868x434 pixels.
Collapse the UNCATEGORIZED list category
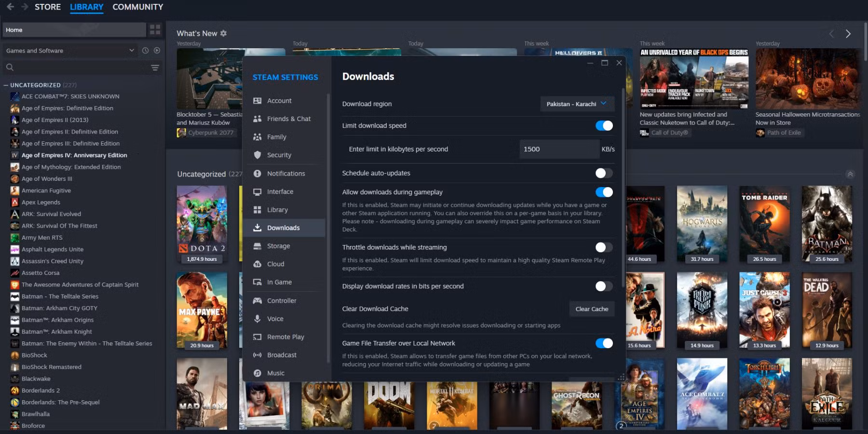coord(6,85)
